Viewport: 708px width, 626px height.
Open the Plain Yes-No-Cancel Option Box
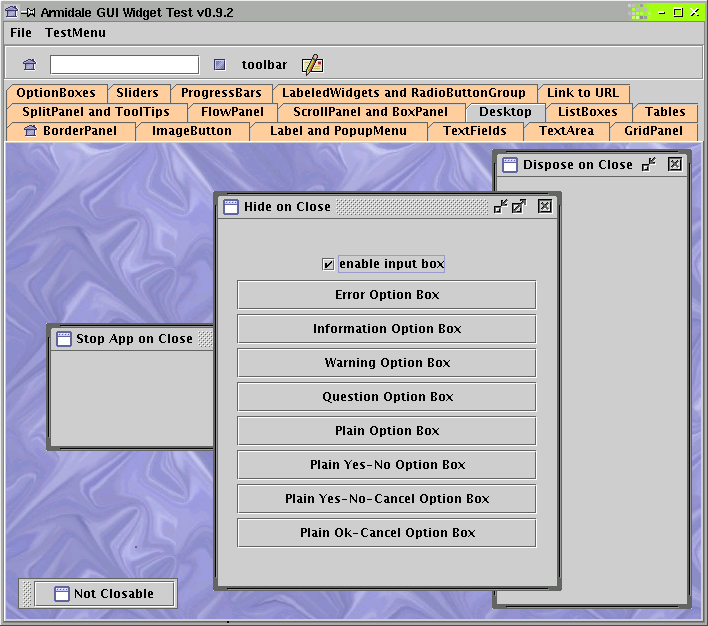click(387, 499)
